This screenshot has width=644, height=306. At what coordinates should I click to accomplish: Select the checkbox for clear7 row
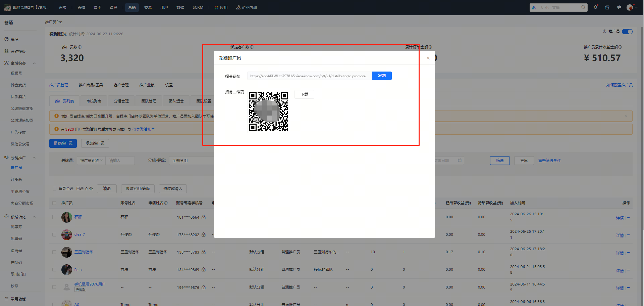[54, 234]
